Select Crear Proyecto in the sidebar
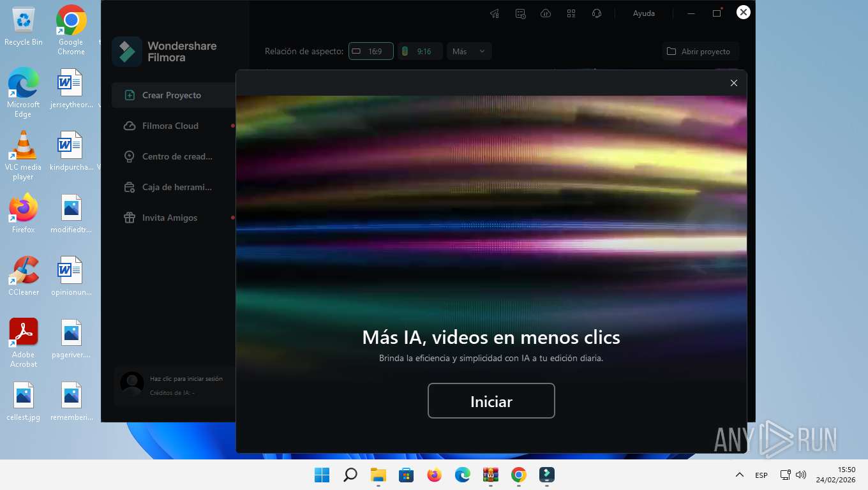 pyautogui.click(x=174, y=95)
